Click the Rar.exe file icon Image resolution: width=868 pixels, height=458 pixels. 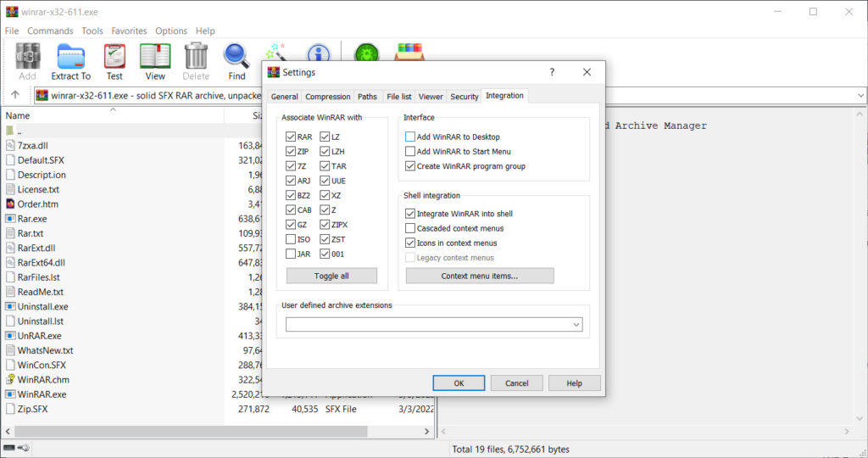10,218
